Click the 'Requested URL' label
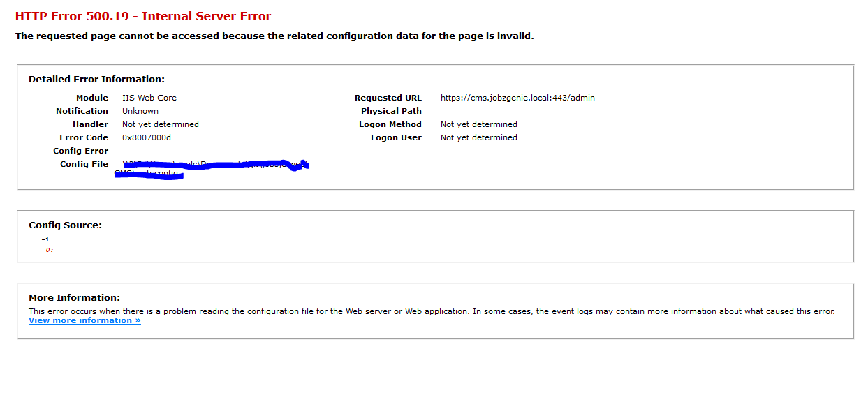This screenshot has width=868, height=402. (388, 98)
